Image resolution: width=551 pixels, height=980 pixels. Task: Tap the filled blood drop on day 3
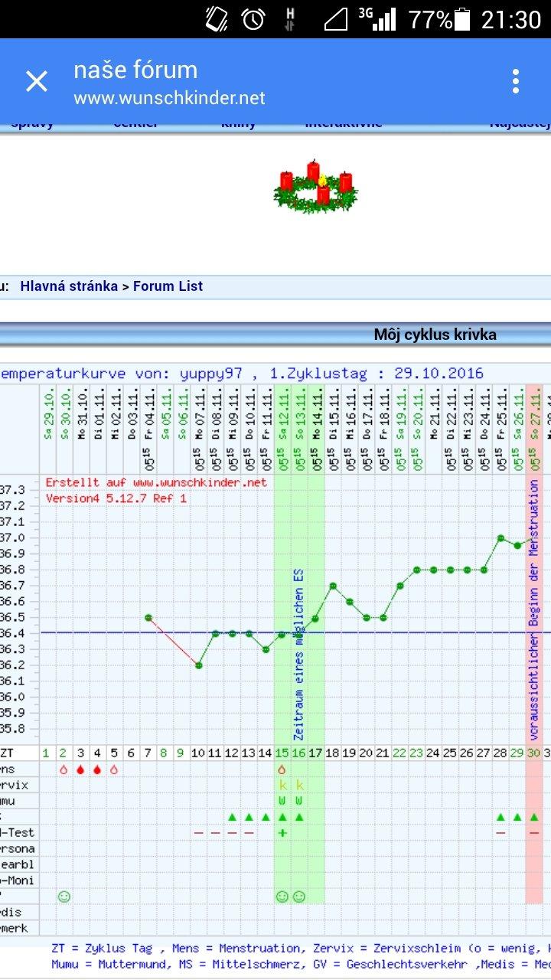tap(80, 769)
